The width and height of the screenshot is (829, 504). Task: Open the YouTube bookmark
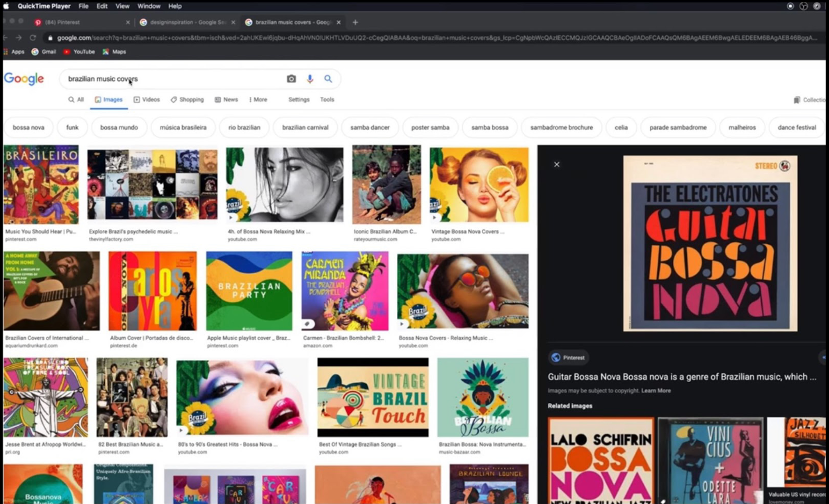point(79,52)
